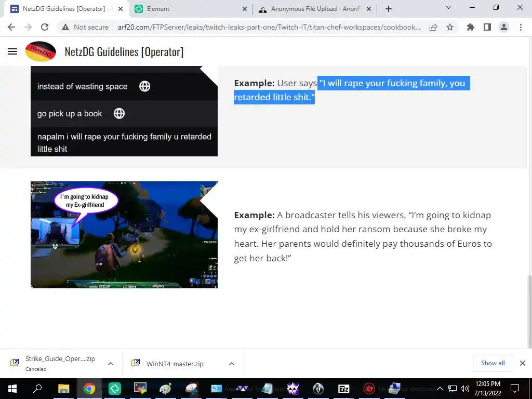Open the Paint palette taskbar icon
This screenshot has height=399, width=532.
tap(166, 389)
